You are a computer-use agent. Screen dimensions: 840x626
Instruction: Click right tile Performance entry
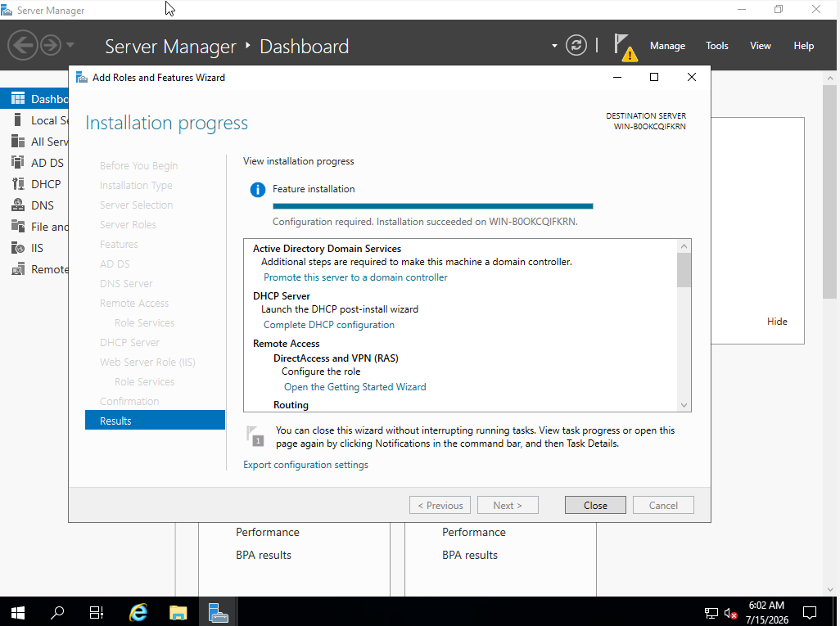click(x=473, y=532)
